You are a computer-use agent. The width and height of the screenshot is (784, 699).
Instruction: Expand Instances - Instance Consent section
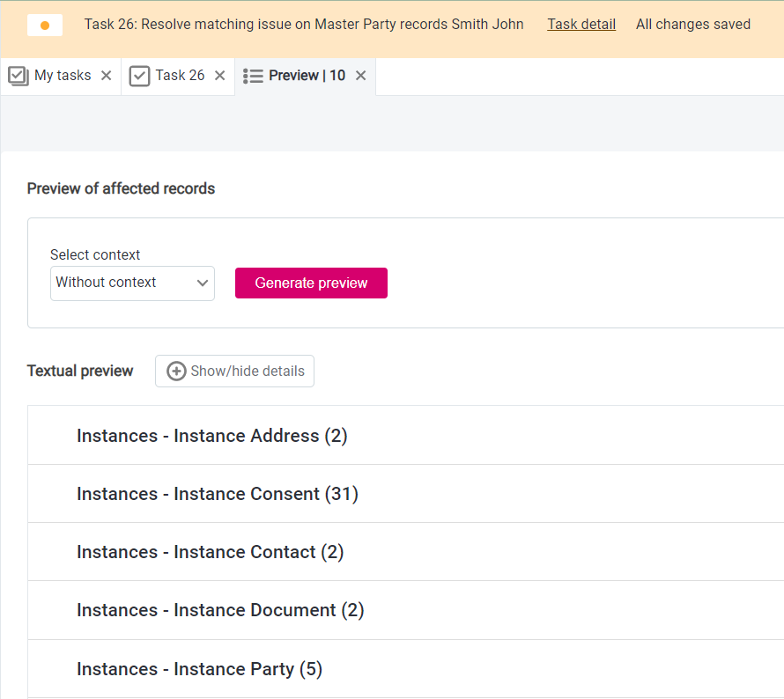tap(217, 494)
